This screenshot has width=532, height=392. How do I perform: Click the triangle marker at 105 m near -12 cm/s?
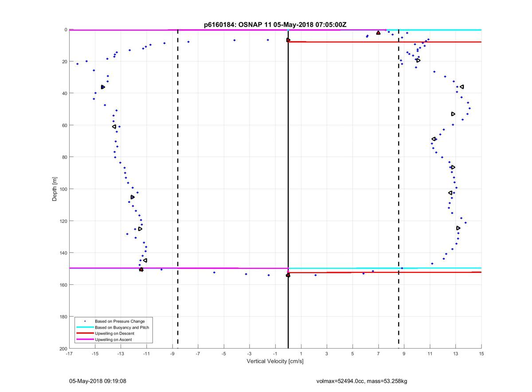[133, 197]
